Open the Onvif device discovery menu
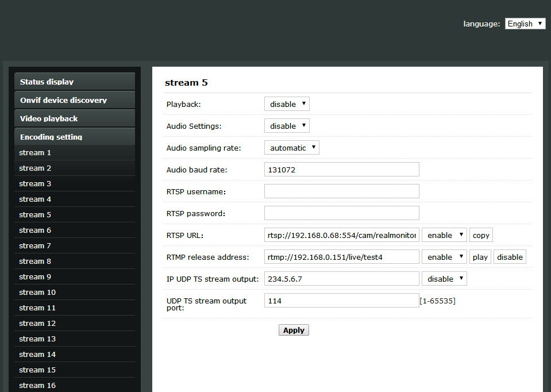The width and height of the screenshot is (551, 392). pyautogui.click(x=75, y=100)
